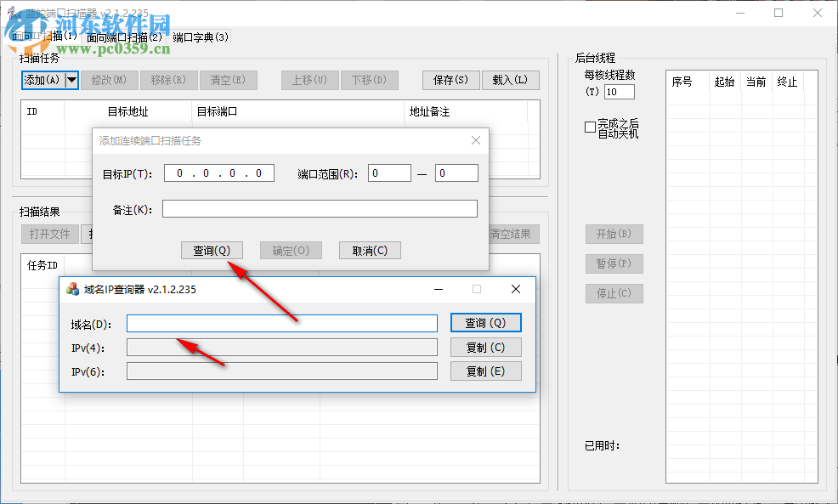Click the 域名(D) input field
The height and width of the screenshot is (504, 838).
coord(282,323)
